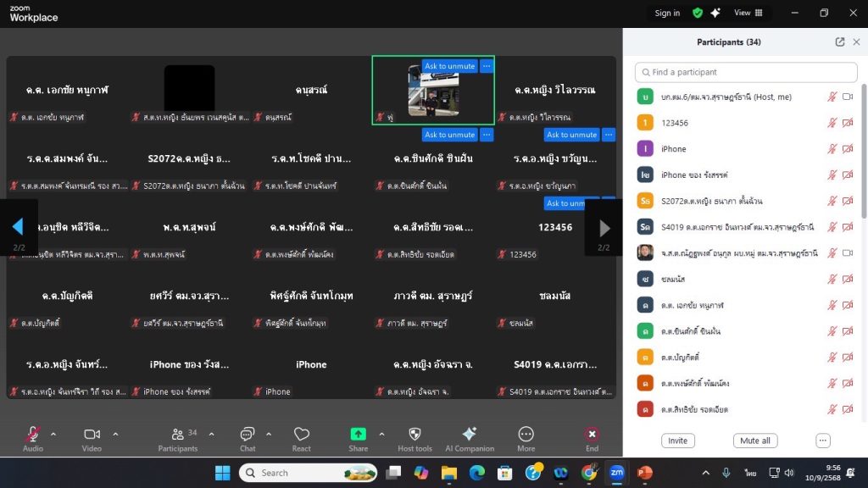Open the Chat panel icon

click(x=248, y=434)
